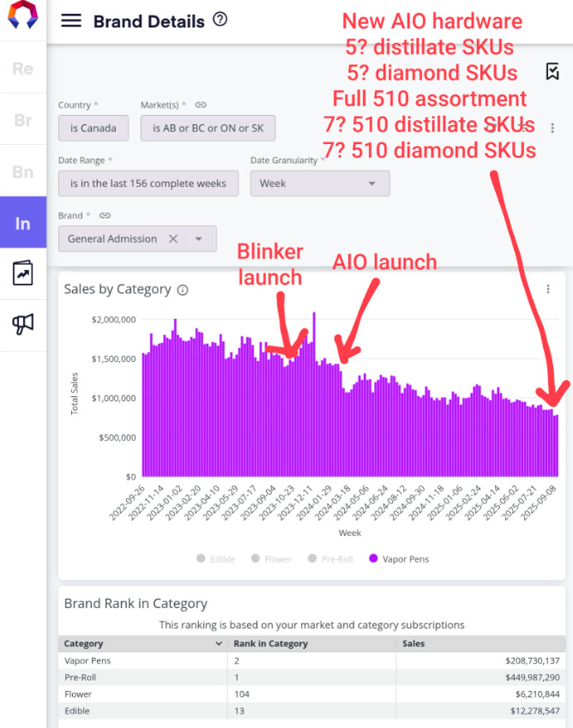Open filter panel three-dot options menu
The width and height of the screenshot is (573, 728).
pos(552,128)
